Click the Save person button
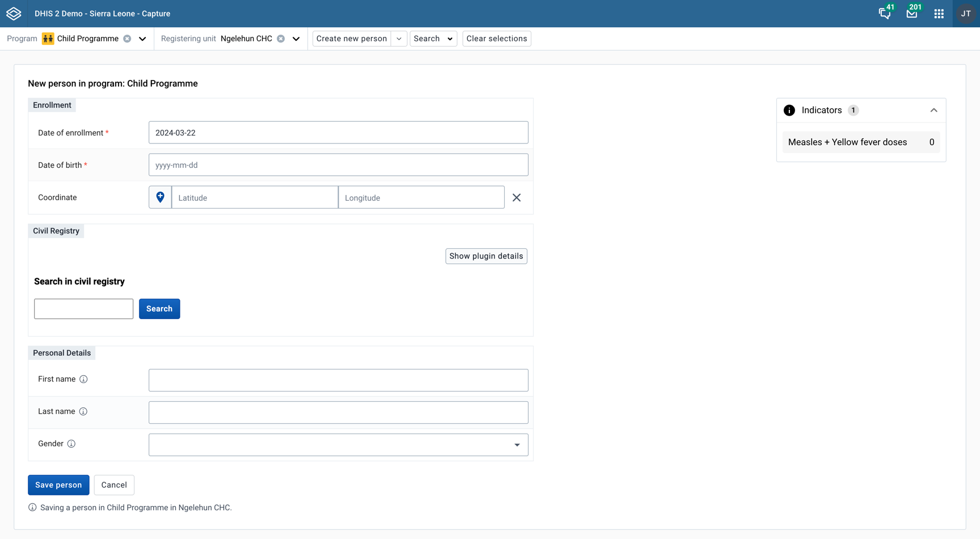 click(58, 485)
